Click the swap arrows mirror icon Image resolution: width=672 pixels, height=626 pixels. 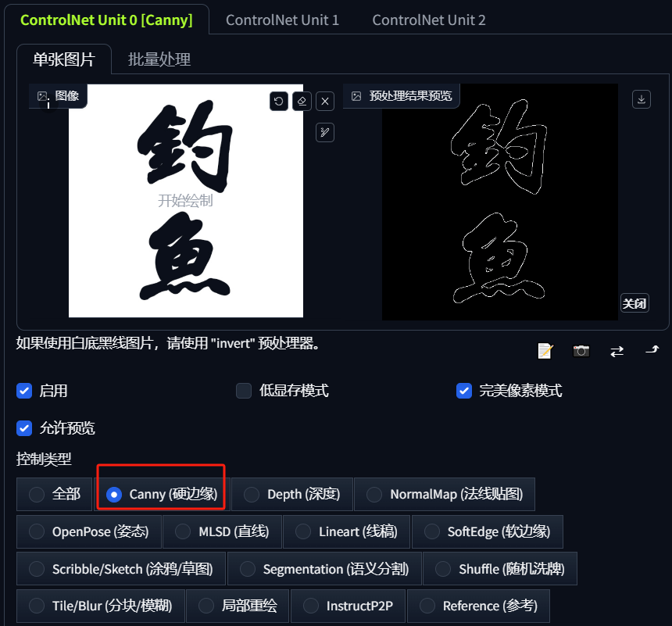coord(617,352)
